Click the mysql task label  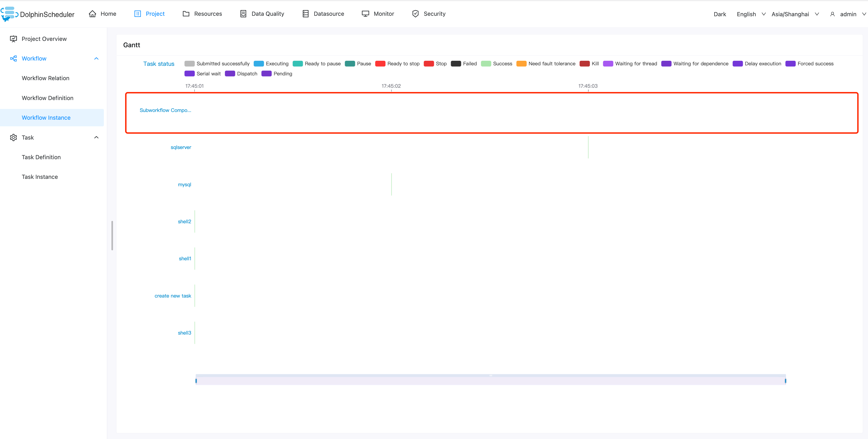coord(184,184)
